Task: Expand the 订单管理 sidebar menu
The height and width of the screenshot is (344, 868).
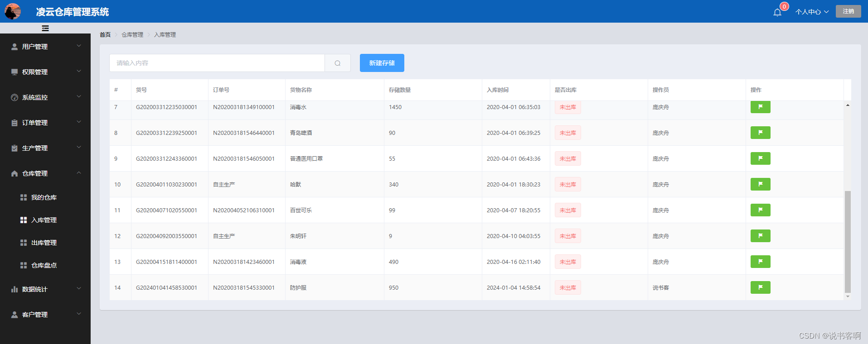Action: coord(45,122)
